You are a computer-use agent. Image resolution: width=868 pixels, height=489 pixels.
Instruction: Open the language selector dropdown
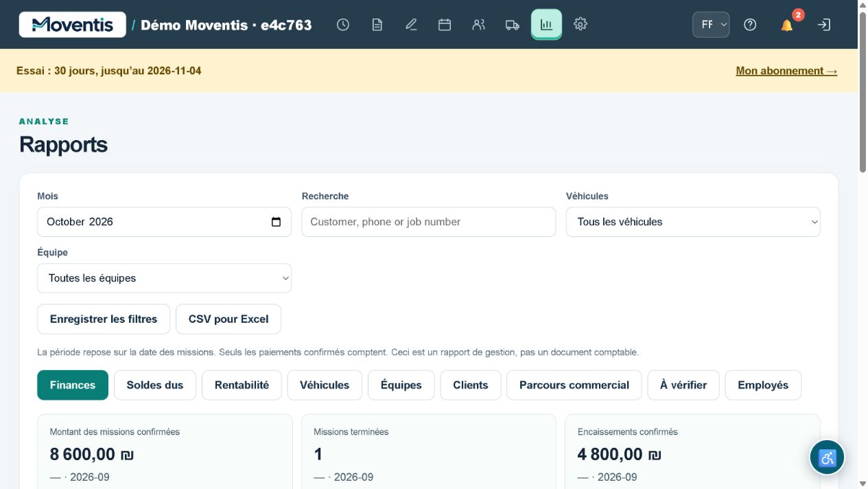tap(711, 25)
